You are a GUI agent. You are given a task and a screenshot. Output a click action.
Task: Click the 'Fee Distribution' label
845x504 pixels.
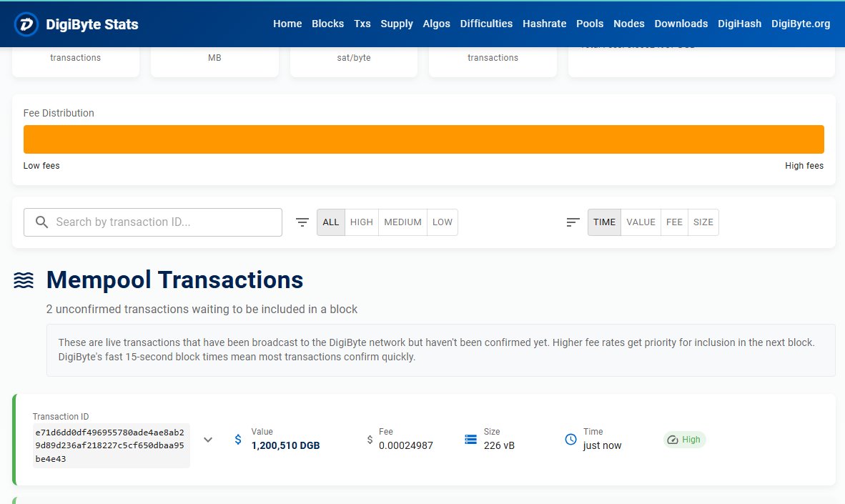pyautogui.click(x=59, y=113)
